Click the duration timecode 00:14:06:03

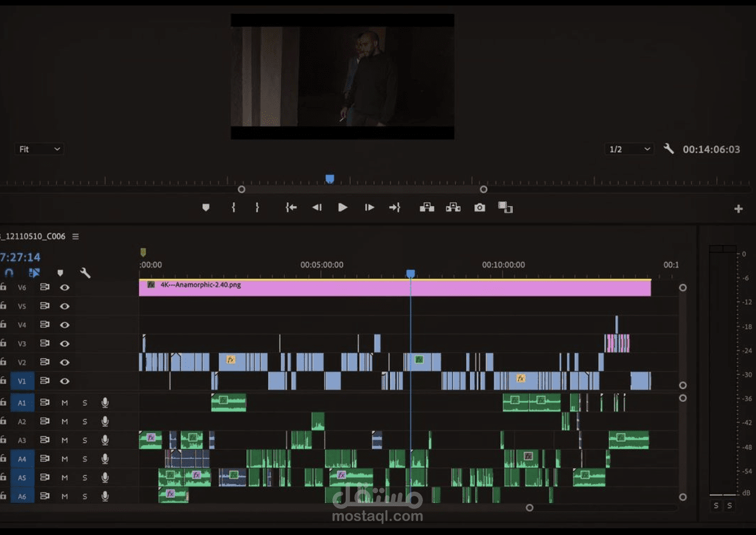711,149
